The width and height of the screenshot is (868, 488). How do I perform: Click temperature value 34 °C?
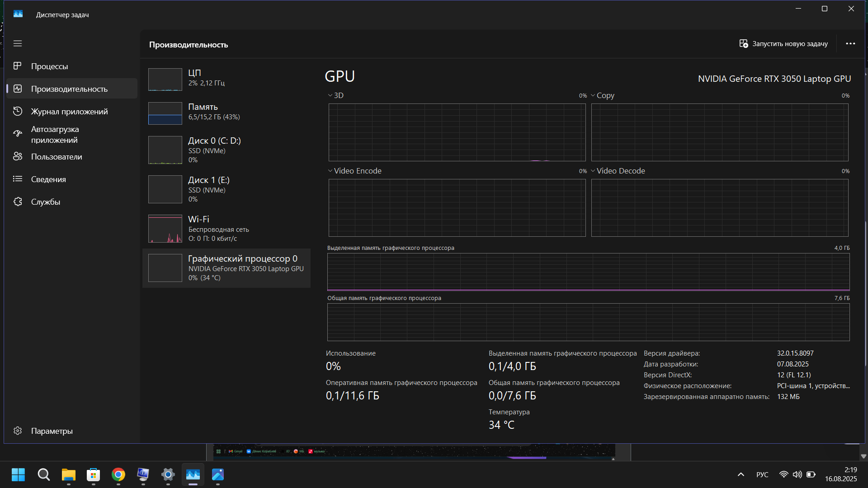[x=501, y=425]
